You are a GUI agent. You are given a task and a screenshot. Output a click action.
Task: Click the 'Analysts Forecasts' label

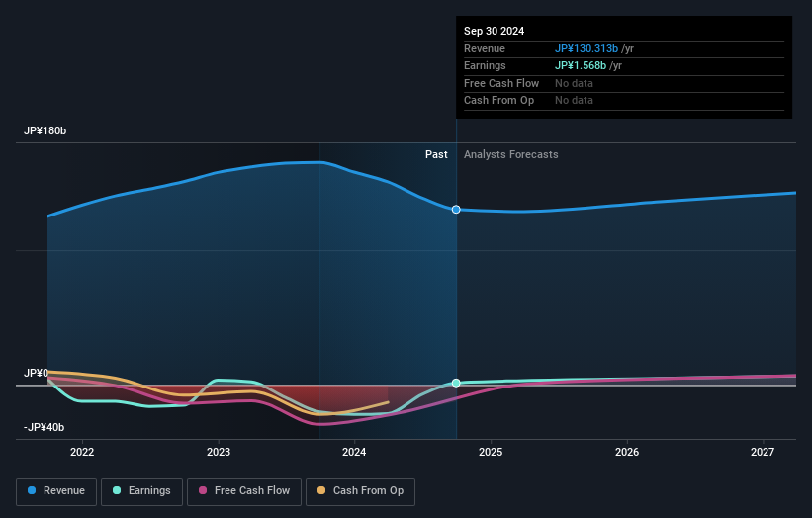[x=510, y=155]
